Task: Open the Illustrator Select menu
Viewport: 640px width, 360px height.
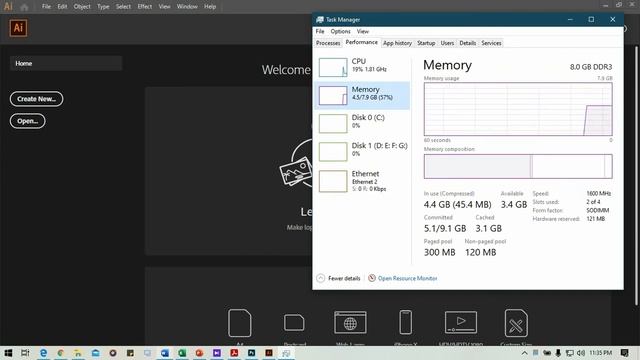Action: pos(123,7)
